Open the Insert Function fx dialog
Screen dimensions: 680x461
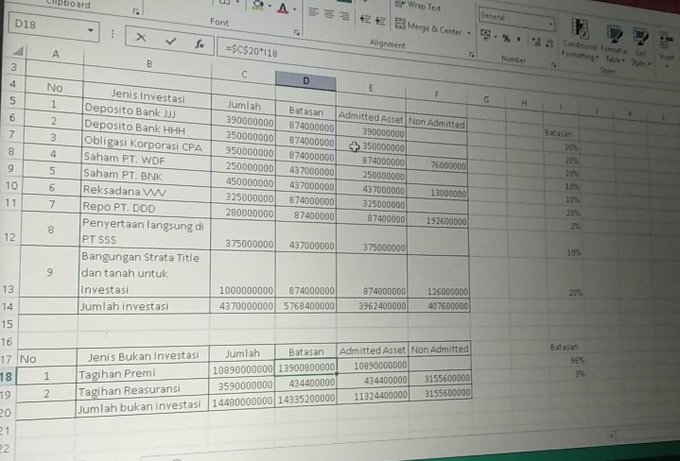pyautogui.click(x=199, y=44)
